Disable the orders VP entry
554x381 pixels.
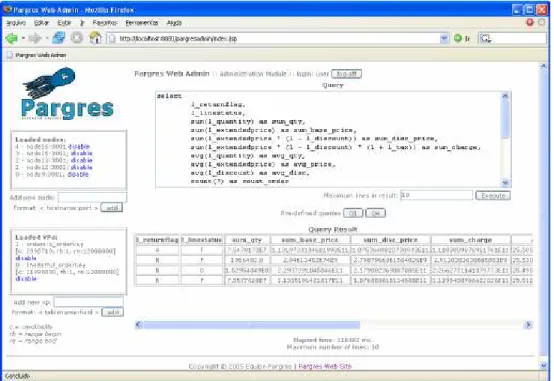tap(26, 258)
